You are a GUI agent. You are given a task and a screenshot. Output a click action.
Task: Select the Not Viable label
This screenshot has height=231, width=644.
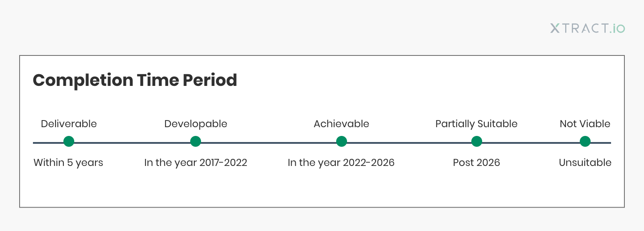[585, 124]
